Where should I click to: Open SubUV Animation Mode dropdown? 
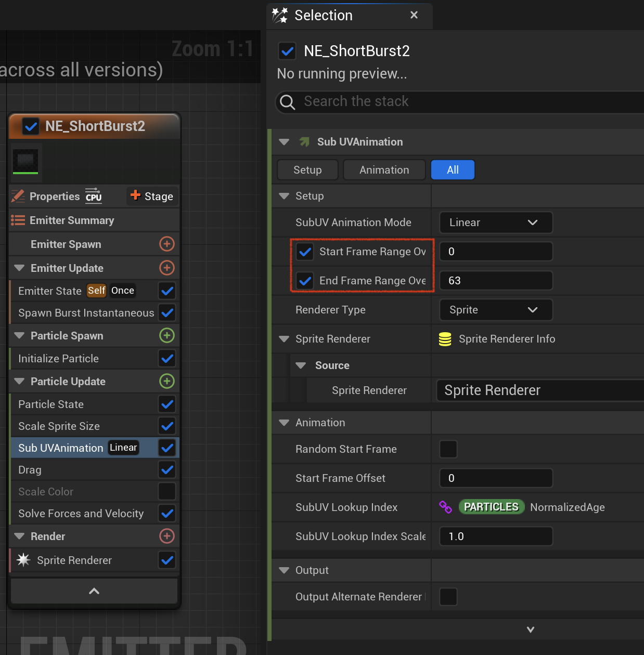[496, 222]
